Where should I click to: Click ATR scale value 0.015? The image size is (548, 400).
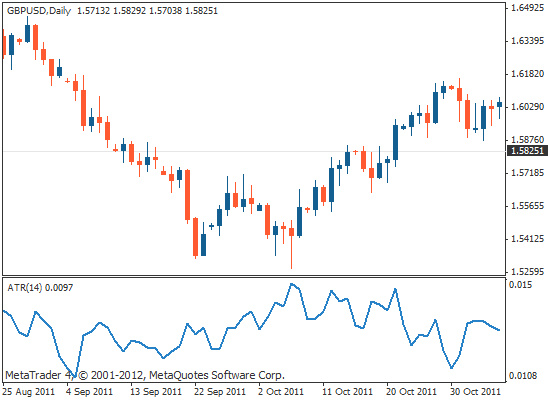point(520,285)
